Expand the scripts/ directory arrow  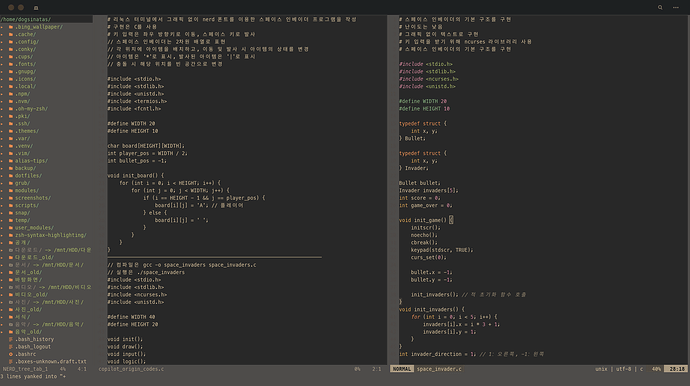2,206
